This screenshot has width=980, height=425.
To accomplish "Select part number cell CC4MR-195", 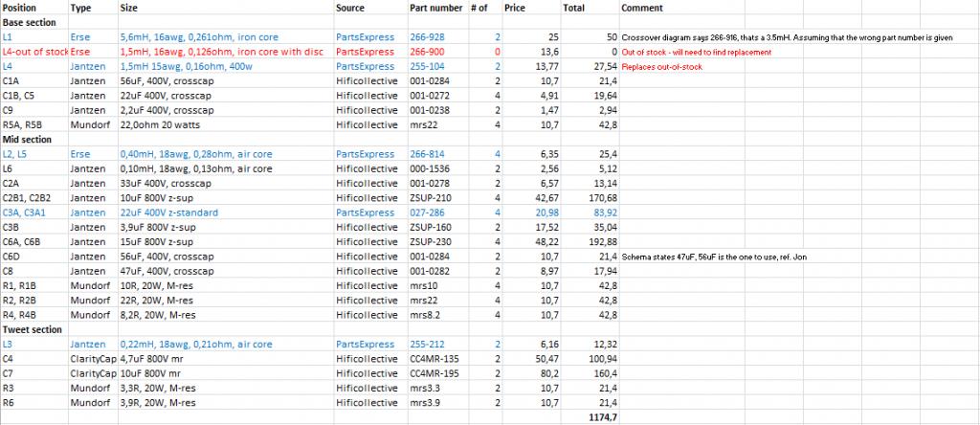I will tap(436, 373).
